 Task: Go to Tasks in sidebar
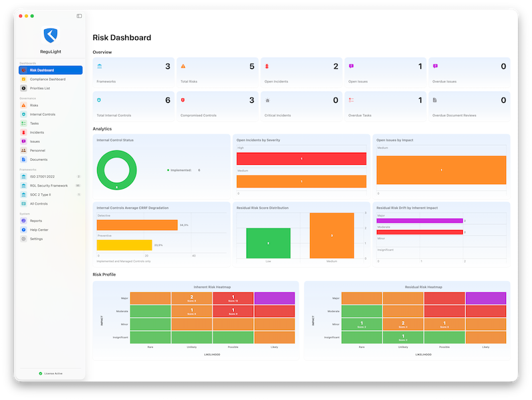pyautogui.click(x=34, y=124)
